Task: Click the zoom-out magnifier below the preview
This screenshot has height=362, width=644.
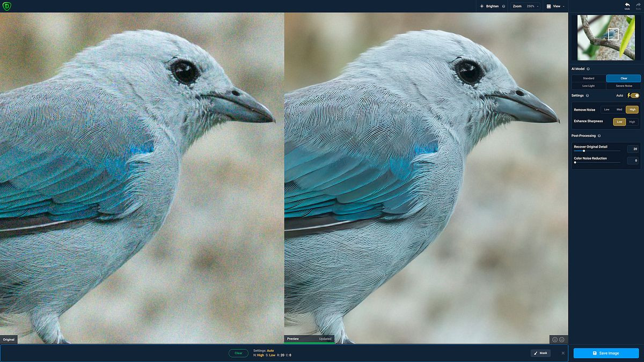Action: point(561,339)
